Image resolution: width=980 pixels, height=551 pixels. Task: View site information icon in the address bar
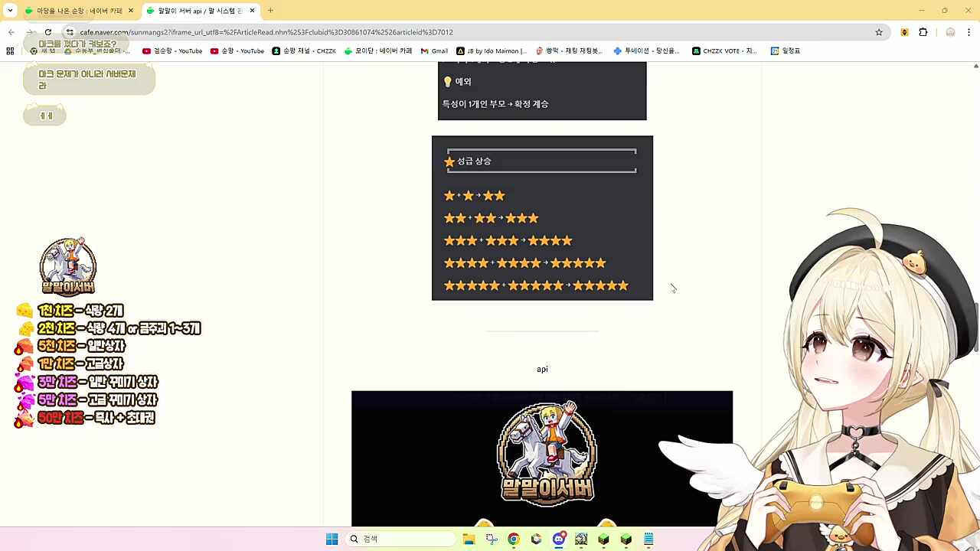70,32
